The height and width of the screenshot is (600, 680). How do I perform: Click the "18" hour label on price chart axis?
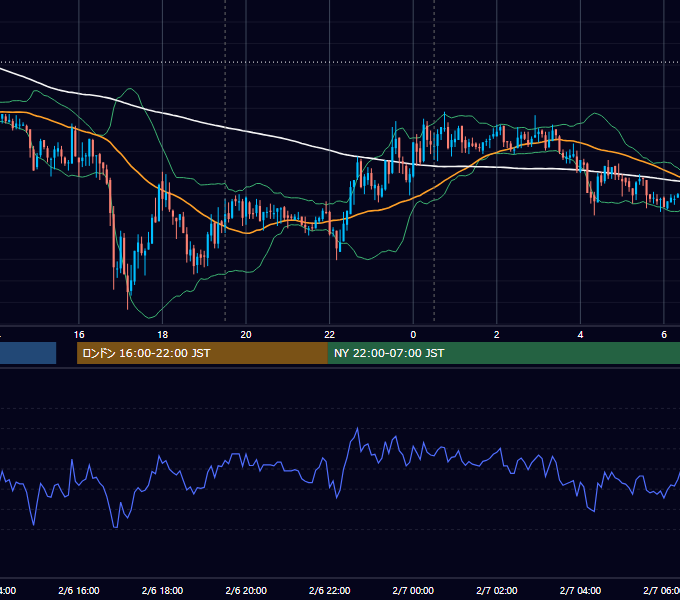[162, 335]
